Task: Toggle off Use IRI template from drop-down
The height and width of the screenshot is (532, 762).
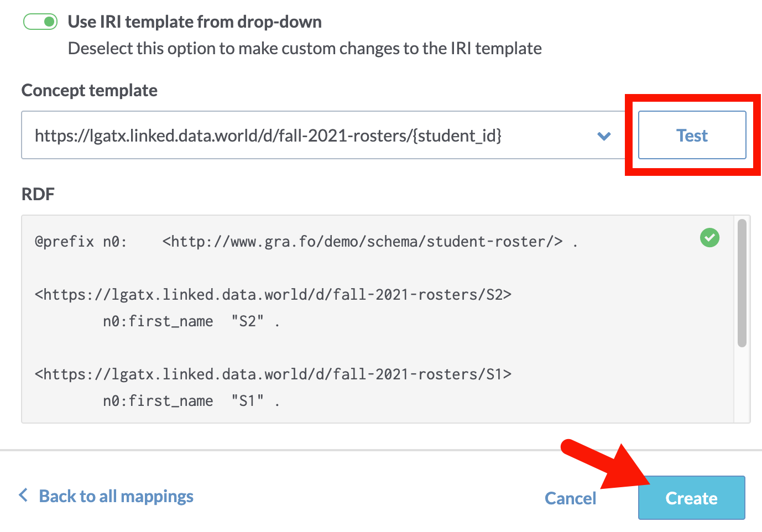Action: 40,22
